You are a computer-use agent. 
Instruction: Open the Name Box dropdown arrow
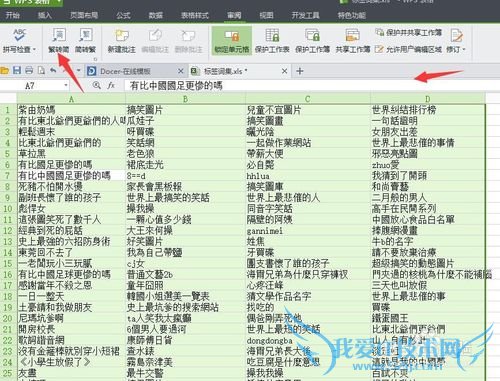pos(66,86)
